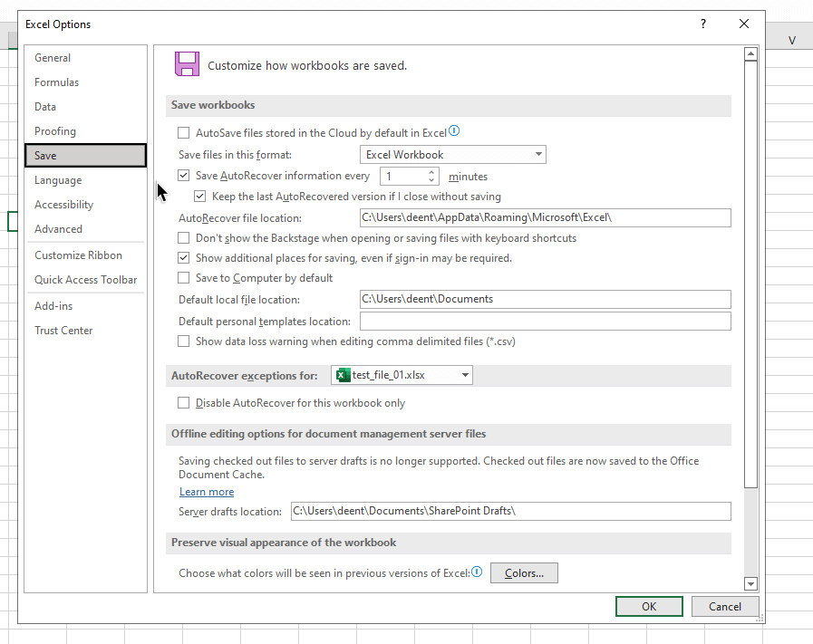813x644 pixels.
Task: Click the Server drafts location field
Action: [x=510, y=512]
